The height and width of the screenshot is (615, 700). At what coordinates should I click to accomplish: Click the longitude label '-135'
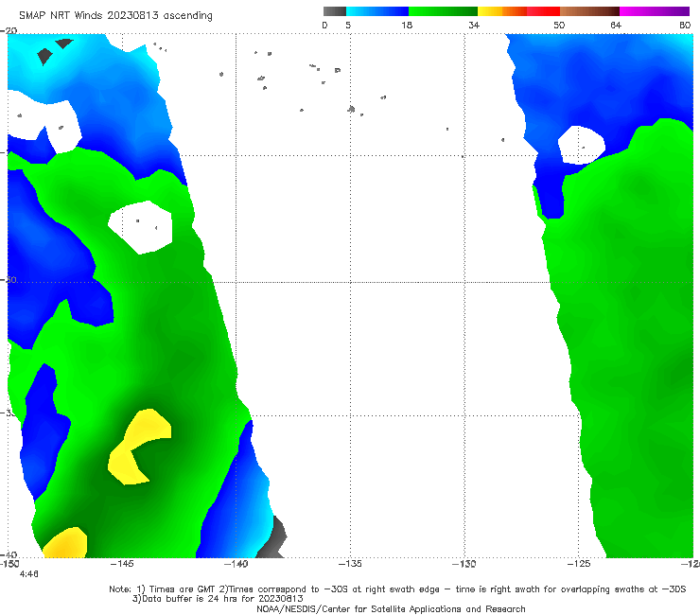coord(350,564)
